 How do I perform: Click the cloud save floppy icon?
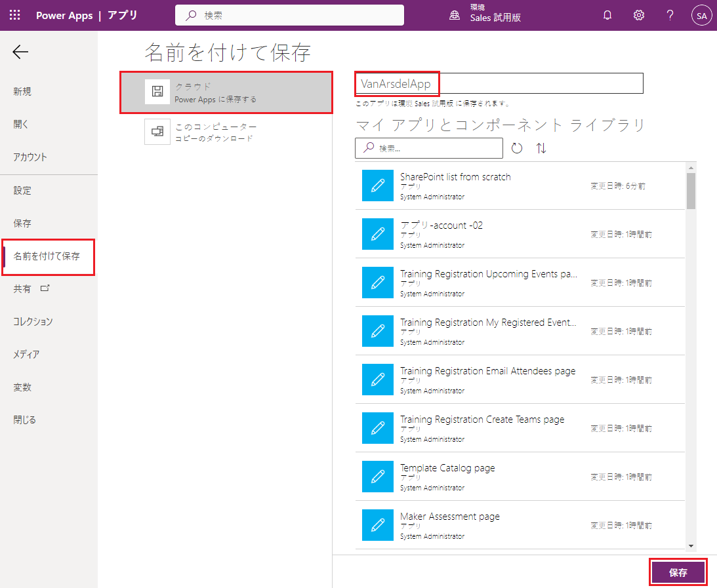click(157, 91)
